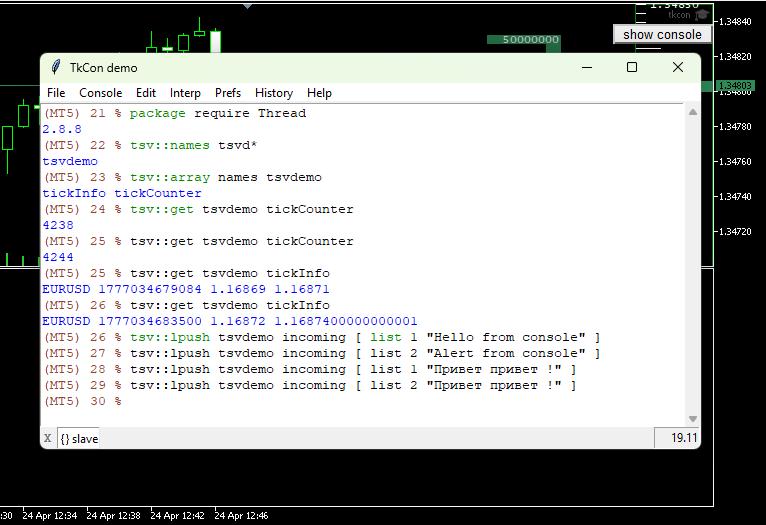Click the {} slave interpreter label
The height and width of the screenshot is (525, 766).
pos(79,439)
